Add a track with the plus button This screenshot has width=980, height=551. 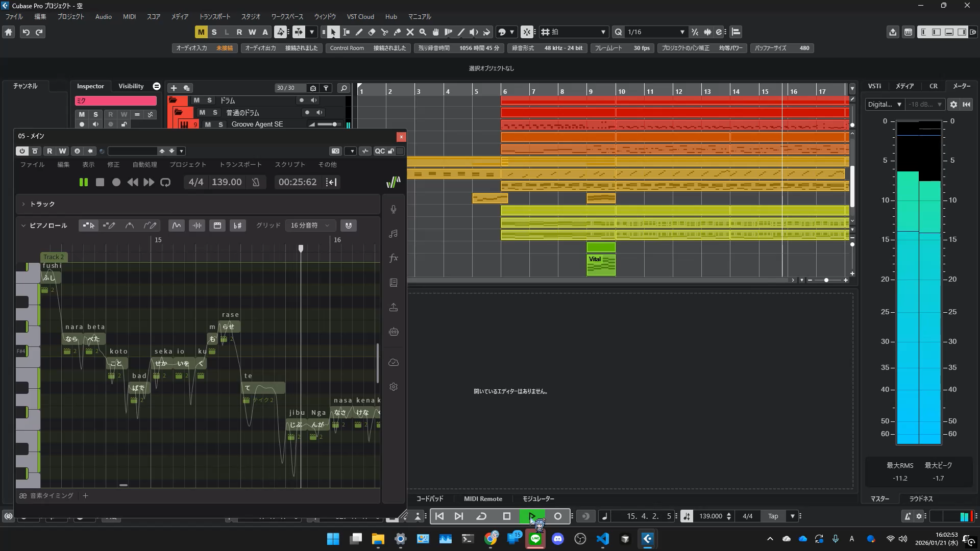[174, 88]
